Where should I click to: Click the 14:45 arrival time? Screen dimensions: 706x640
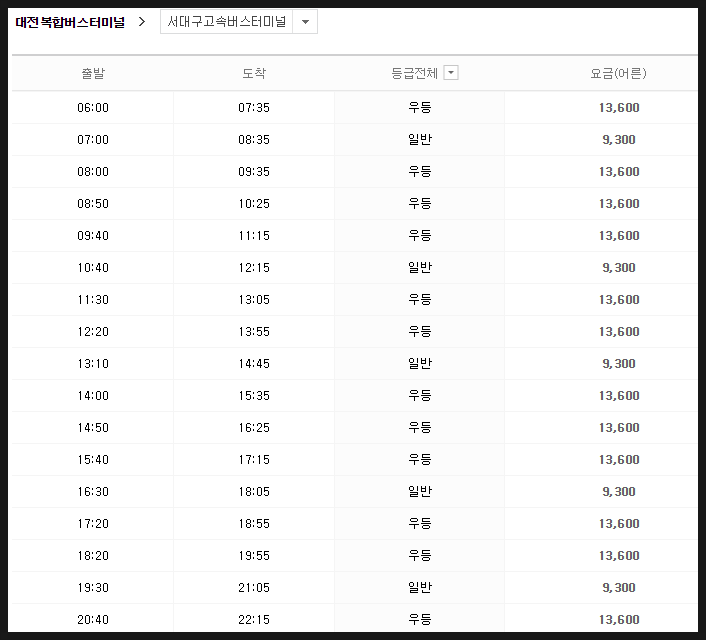click(254, 363)
